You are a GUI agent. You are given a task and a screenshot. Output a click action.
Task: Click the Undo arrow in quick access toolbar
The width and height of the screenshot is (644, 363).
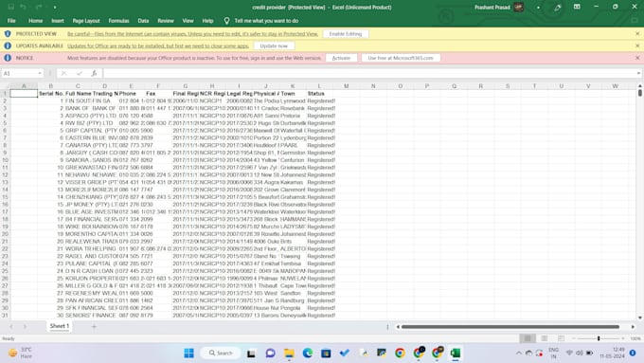click(x=24, y=7)
